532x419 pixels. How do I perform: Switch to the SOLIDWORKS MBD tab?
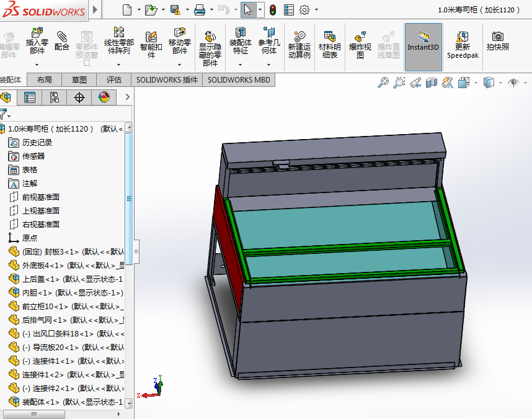tap(238, 80)
